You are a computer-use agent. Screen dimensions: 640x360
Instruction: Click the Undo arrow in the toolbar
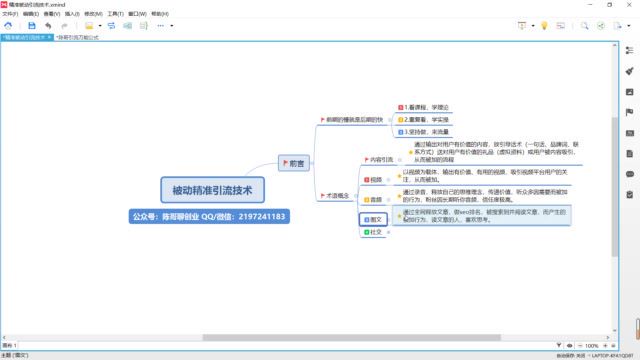tap(48, 26)
